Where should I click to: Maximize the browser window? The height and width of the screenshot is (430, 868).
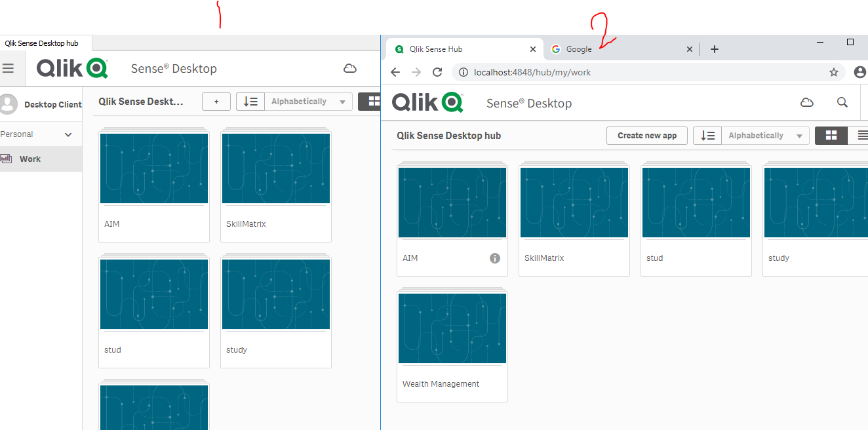click(x=850, y=42)
